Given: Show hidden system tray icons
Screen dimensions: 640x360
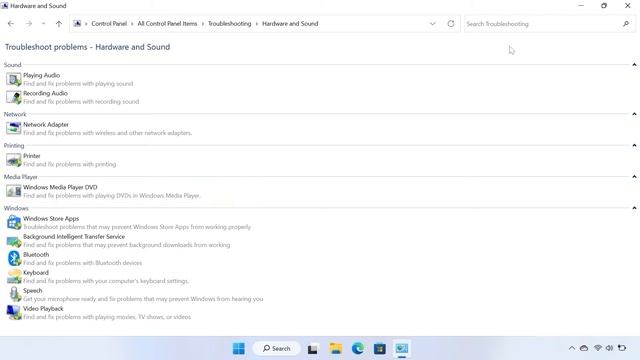Looking at the screenshot, I should point(571,348).
